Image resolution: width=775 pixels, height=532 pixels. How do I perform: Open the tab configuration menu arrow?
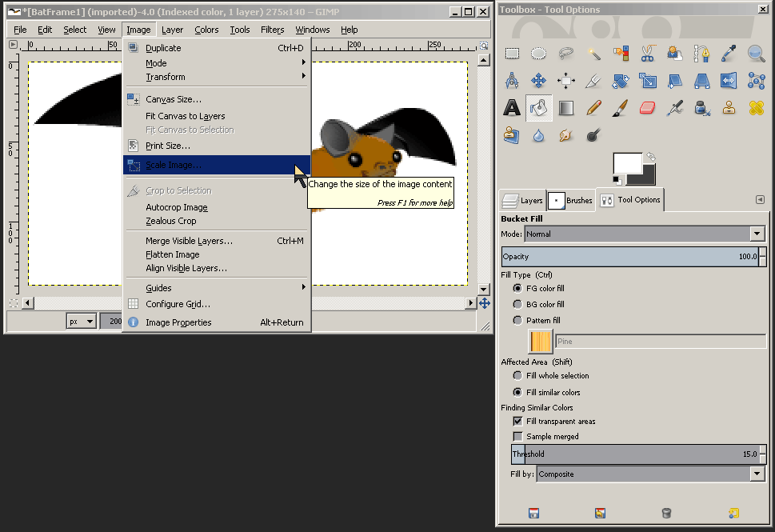[760, 200]
